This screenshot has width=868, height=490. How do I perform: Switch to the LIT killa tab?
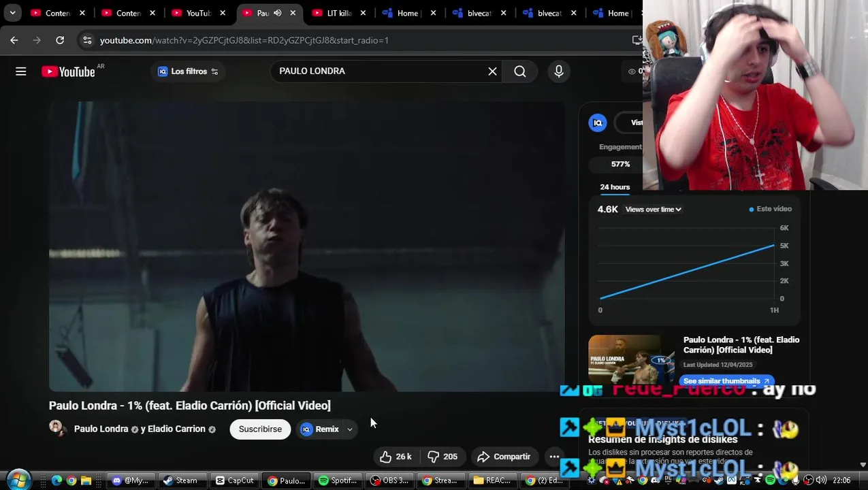pyautogui.click(x=338, y=13)
